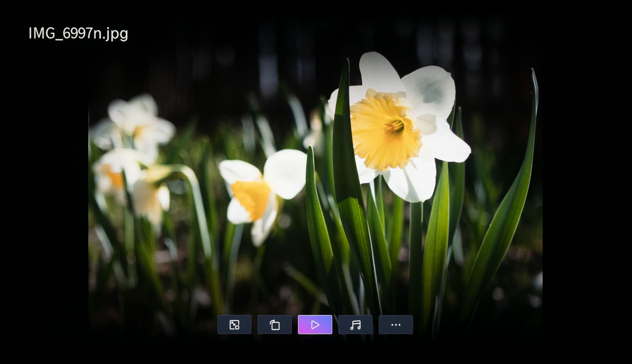This screenshot has width=632, height=364.
Task: Open background music with the note icon
Action: coord(355,325)
